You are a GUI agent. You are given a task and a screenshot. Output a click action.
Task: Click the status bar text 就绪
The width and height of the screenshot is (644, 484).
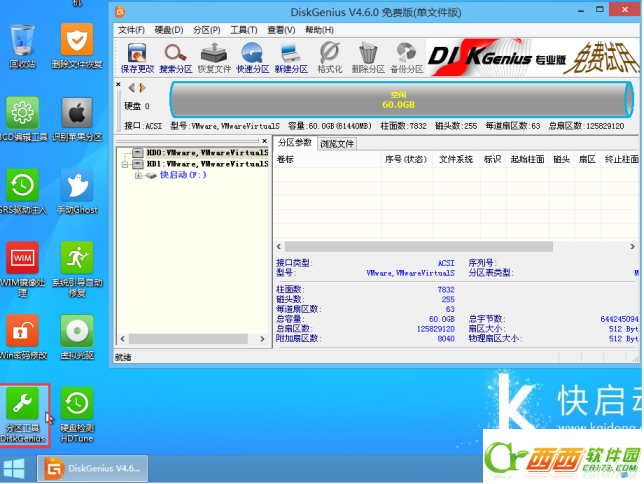123,357
